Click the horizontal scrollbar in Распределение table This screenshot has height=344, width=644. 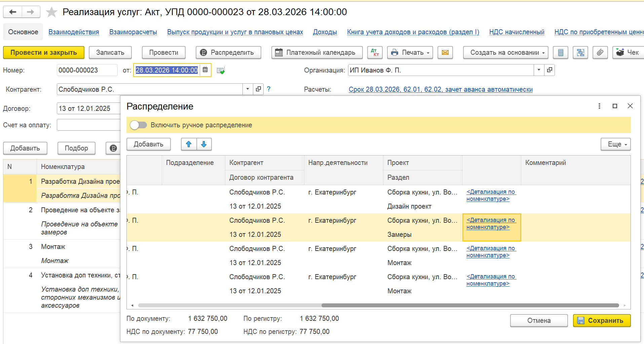click(x=470, y=305)
